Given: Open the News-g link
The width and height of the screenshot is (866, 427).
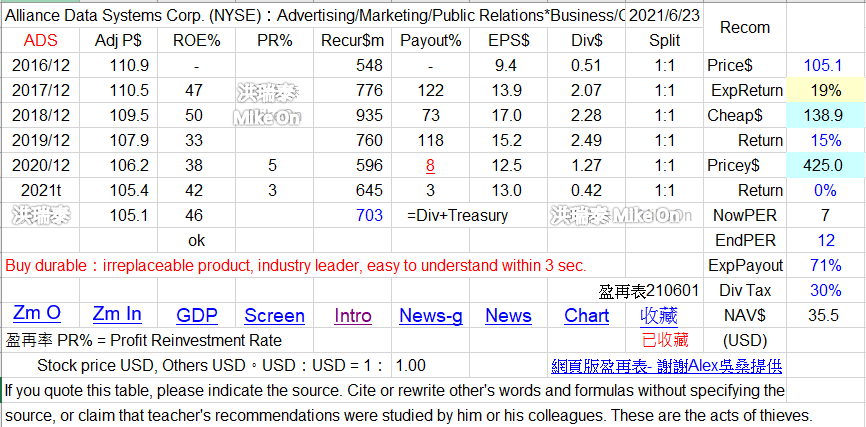Looking at the screenshot, I should point(430,316).
